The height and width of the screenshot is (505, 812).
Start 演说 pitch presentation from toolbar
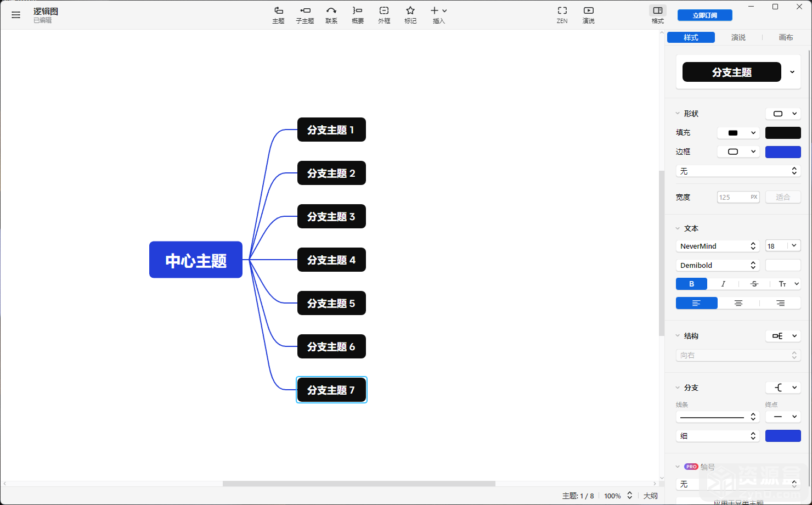[589, 15]
